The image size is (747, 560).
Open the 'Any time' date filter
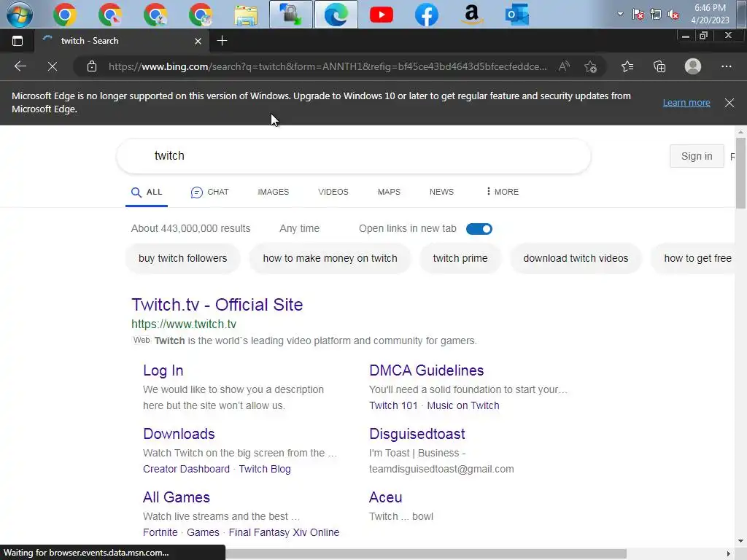[299, 228]
